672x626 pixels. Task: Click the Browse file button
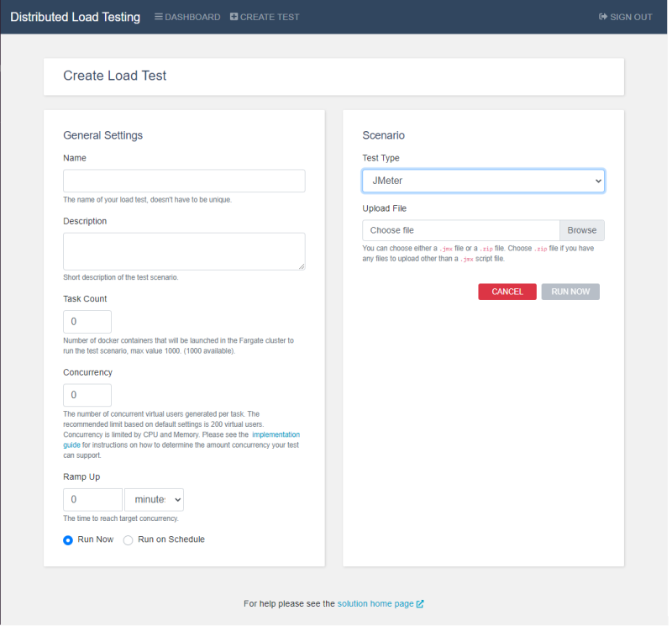point(582,231)
